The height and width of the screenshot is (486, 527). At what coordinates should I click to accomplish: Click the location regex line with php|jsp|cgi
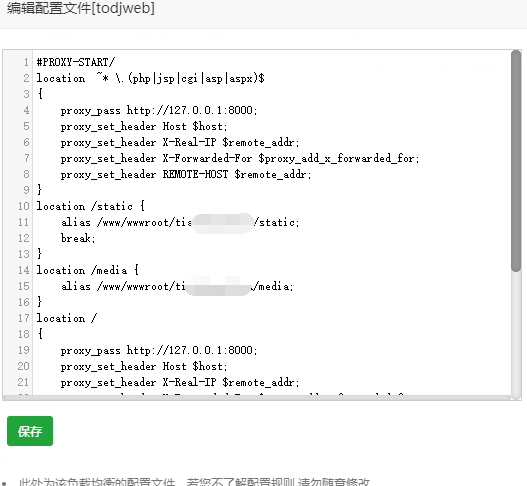(x=151, y=78)
